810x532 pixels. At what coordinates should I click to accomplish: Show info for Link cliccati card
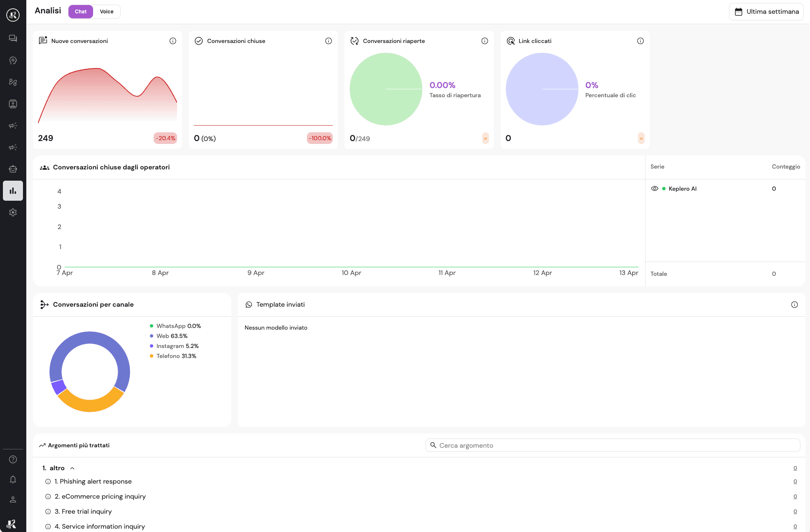click(x=640, y=41)
